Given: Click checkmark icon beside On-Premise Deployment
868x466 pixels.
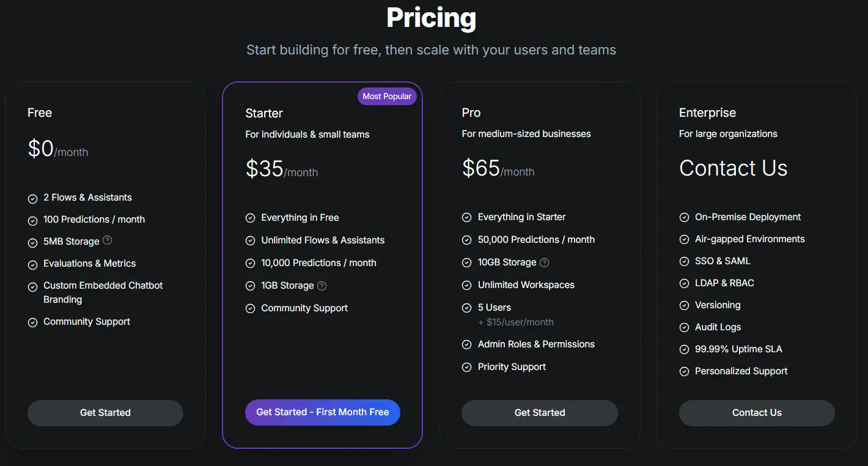Looking at the screenshot, I should 684,218.
